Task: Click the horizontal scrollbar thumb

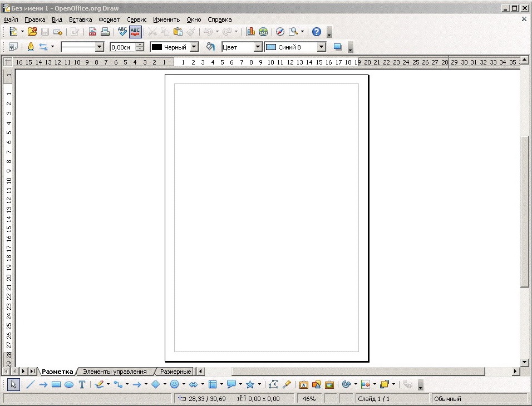Action: click(358, 371)
